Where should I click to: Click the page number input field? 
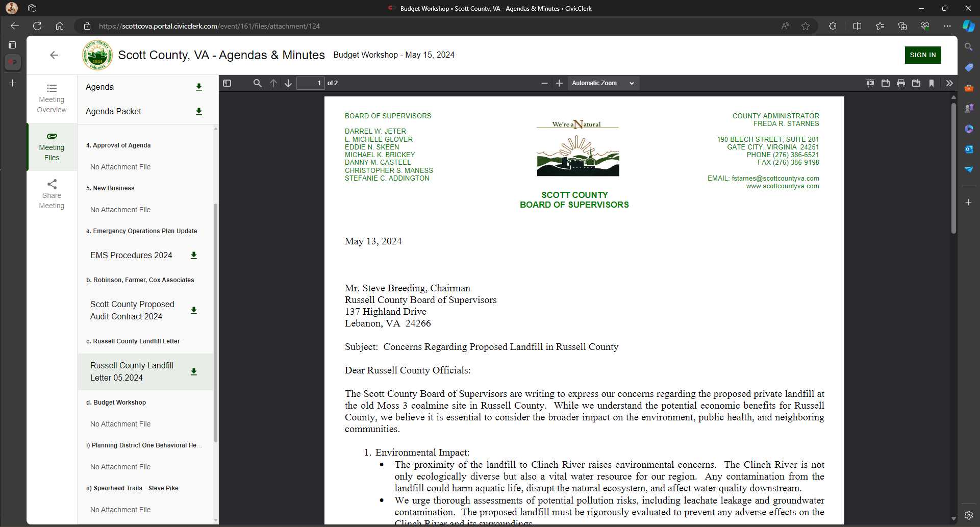pyautogui.click(x=311, y=83)
